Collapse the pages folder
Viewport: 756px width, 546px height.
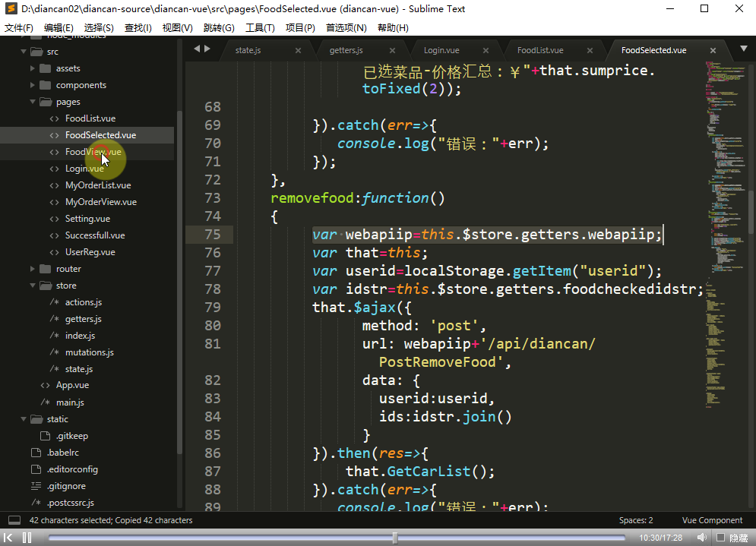(x=33, y=102)
